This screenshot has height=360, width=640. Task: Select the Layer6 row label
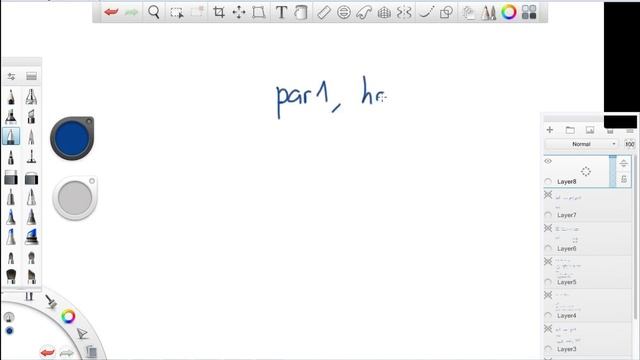(567, 249)
